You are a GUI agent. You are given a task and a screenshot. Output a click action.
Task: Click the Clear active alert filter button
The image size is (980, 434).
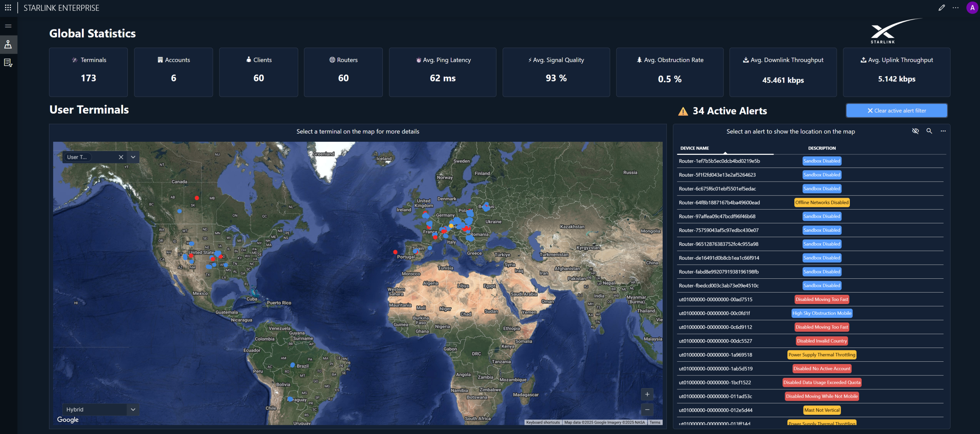click(x=897, y=111)
